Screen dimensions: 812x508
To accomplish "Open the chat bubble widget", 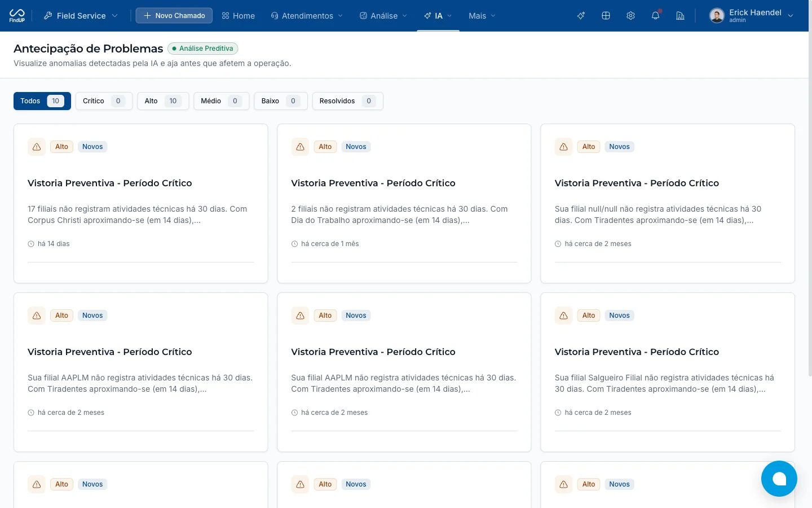I will pos(779,479).
